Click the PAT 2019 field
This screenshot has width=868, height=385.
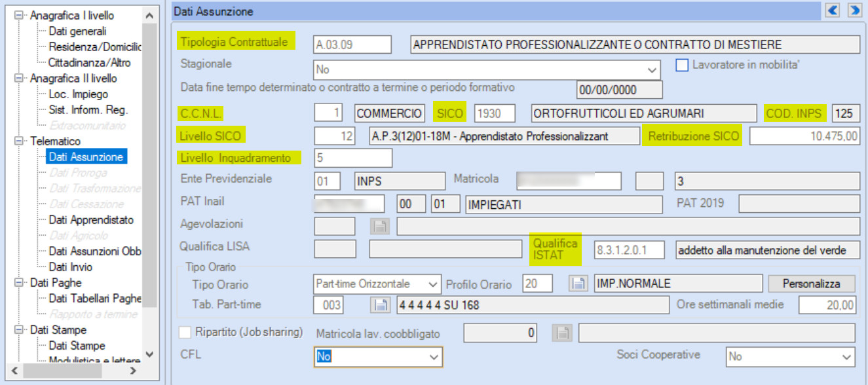[x=799, y=204]
